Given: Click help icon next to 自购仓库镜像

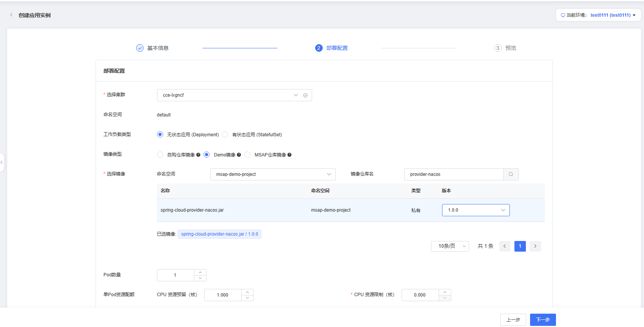Looking at the screenshot, I should point(198,155).
